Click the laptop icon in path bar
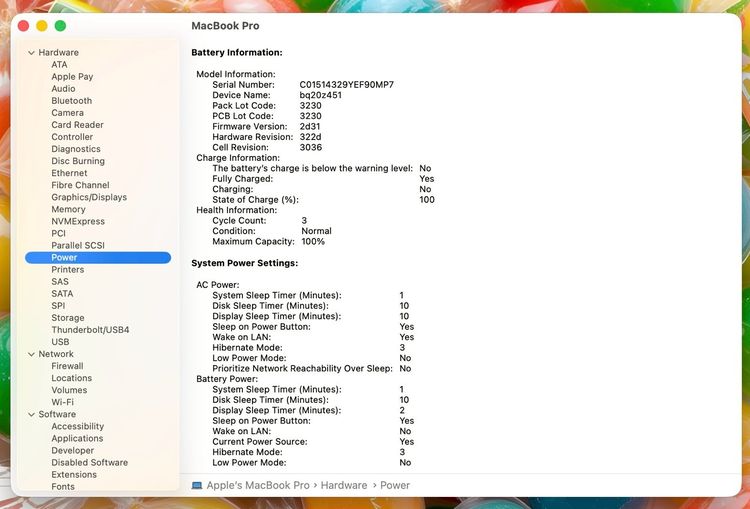The width and height of the screenshot is (750, 509). point(197,486)
